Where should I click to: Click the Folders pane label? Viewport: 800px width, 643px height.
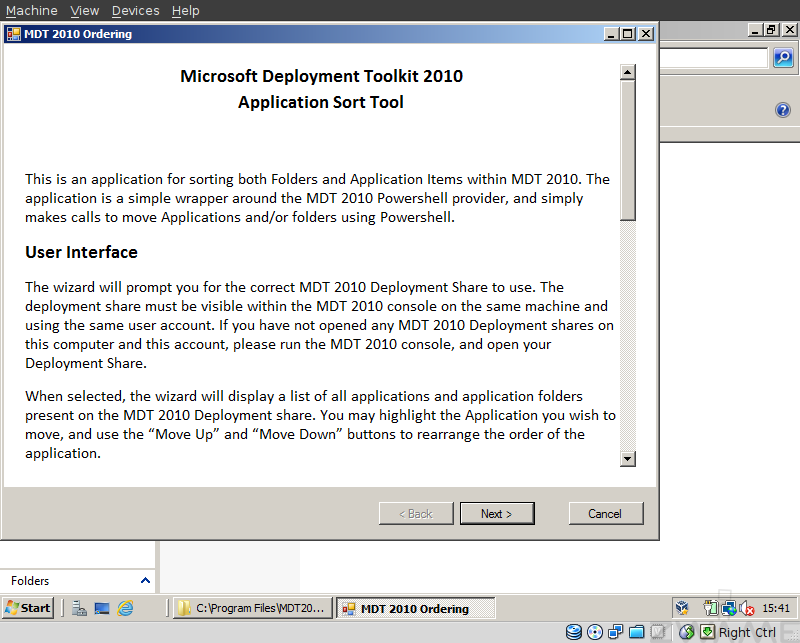point(30,581)
